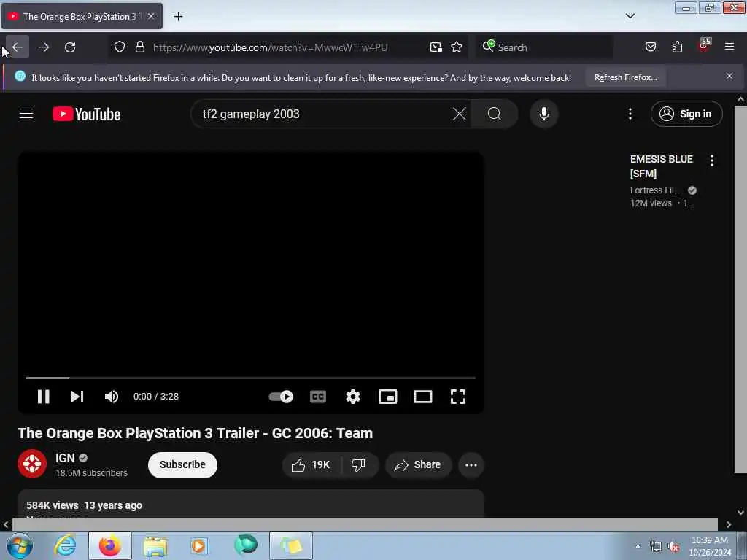747x560 pixels.
Task: Dislike the video with thumbs down
Action: click(359, 464)
